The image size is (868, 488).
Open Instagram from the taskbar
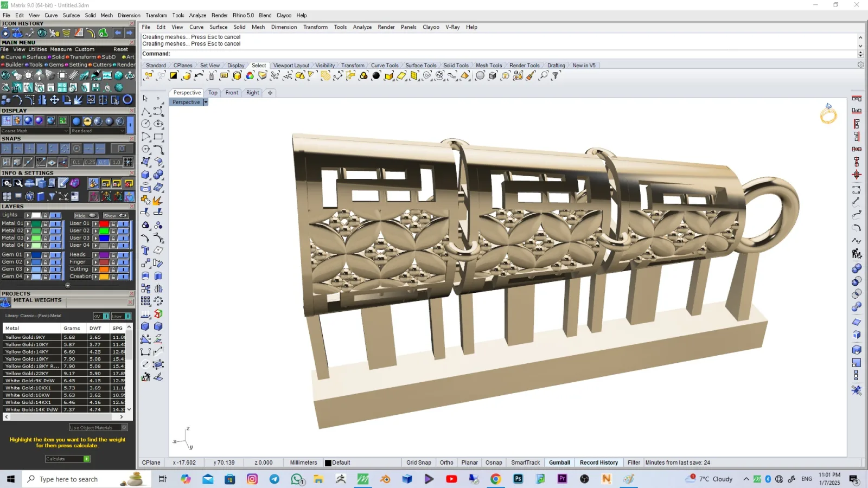(x=252, y=479)
